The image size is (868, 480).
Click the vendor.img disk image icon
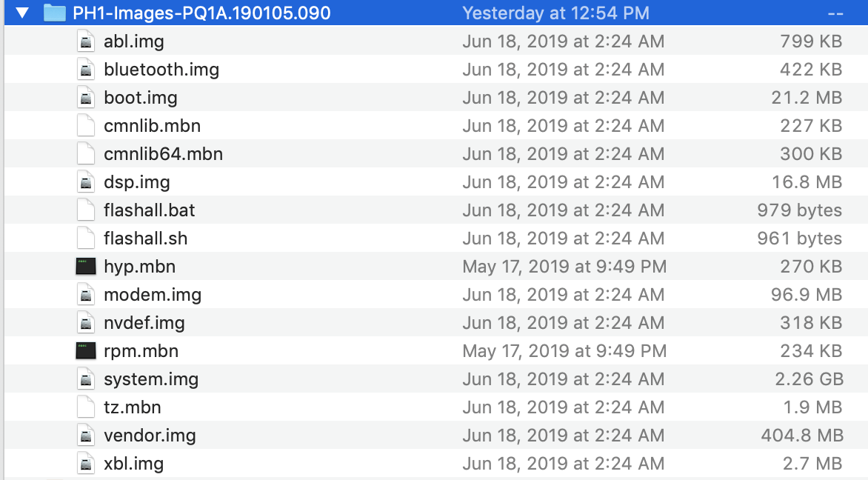click(x=86, y=435)
